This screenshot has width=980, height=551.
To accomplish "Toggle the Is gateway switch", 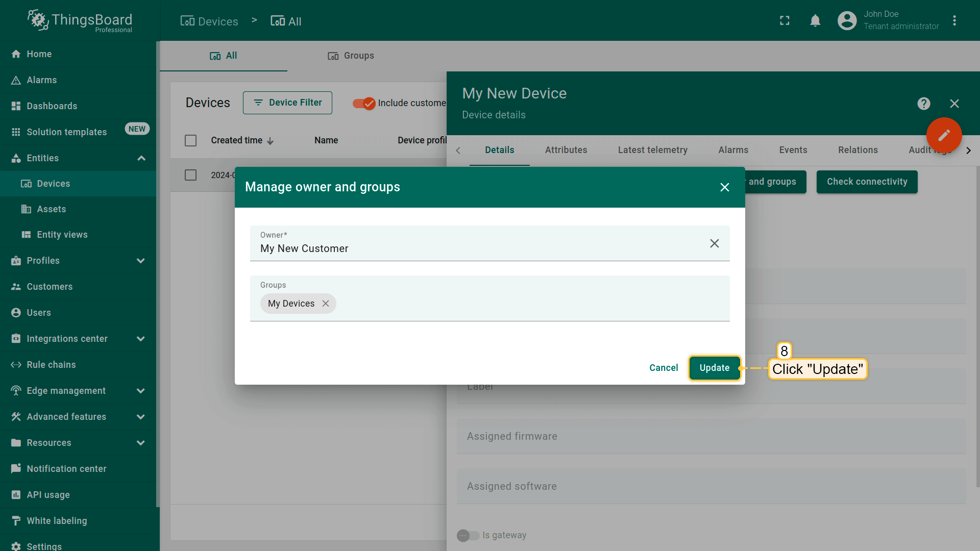I will pyautogui.click(x=468, y=535).
